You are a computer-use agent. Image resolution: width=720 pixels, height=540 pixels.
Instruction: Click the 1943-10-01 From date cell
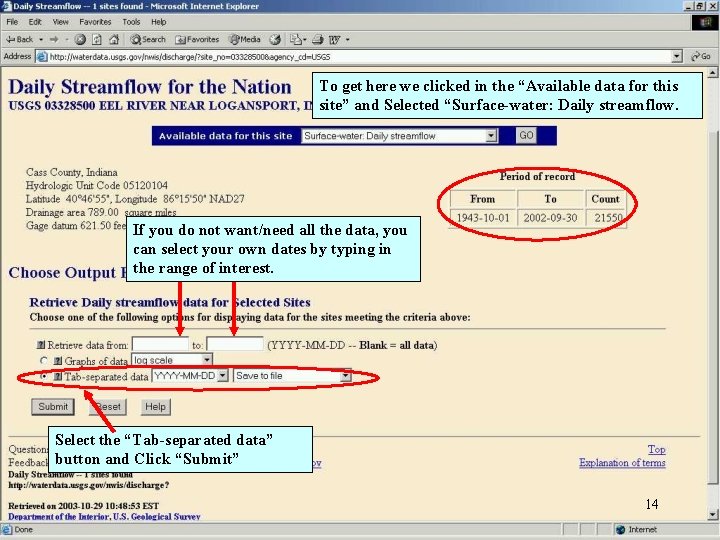coord(483,218)
